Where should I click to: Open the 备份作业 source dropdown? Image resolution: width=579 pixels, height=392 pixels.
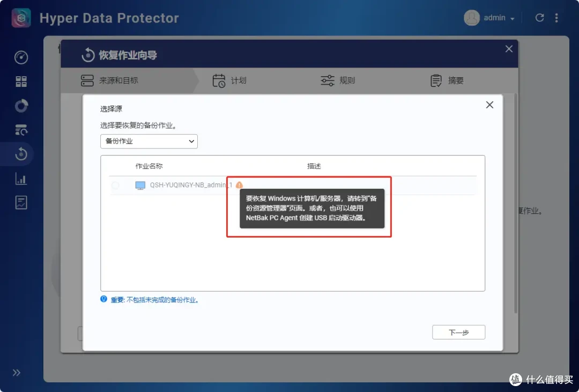(149, 141)
